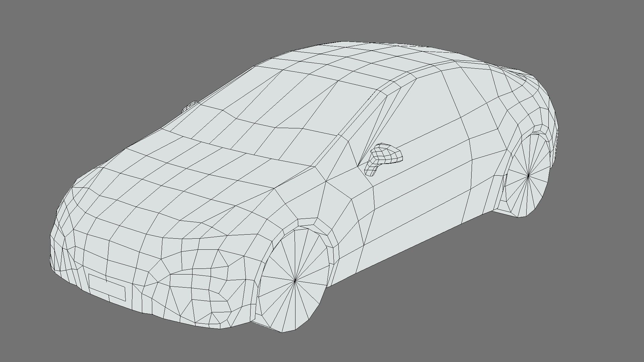
Task: Click the rear wheel hub center
Action: [x=528, y=175]
